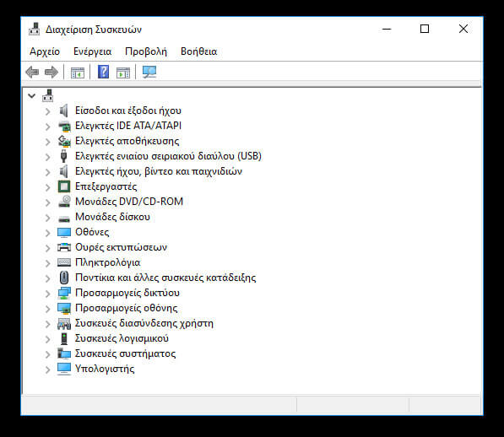Click the Back arrow toolbar icon

[32, 73]
